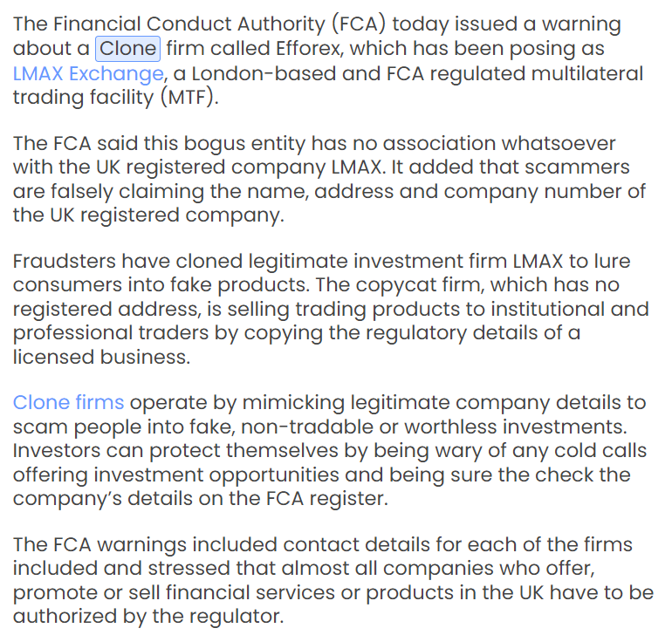This screenshot has width=672, height=635.
Task: Click 'London-based' in the first paragraph
Action: (264, 73)
